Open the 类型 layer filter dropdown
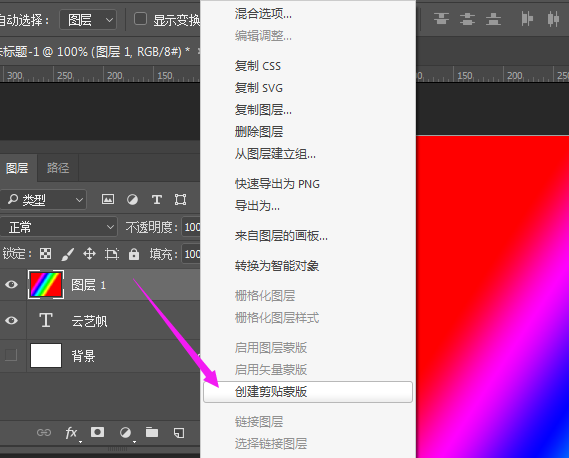Image resolution: width=569 pixels, height=458 pixels. (x=43, y=200)
